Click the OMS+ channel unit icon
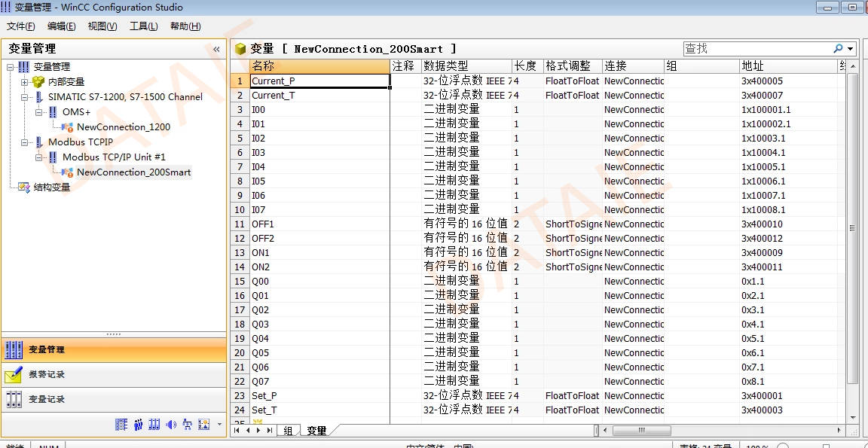Image resolution: width=868 pixels, height=448 pixels. coord(53,112)
